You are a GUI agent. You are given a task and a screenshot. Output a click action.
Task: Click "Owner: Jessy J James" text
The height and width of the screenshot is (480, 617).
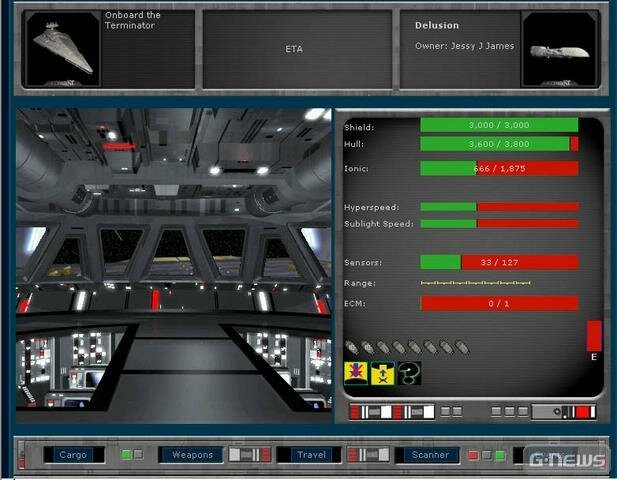coord(464,46)
